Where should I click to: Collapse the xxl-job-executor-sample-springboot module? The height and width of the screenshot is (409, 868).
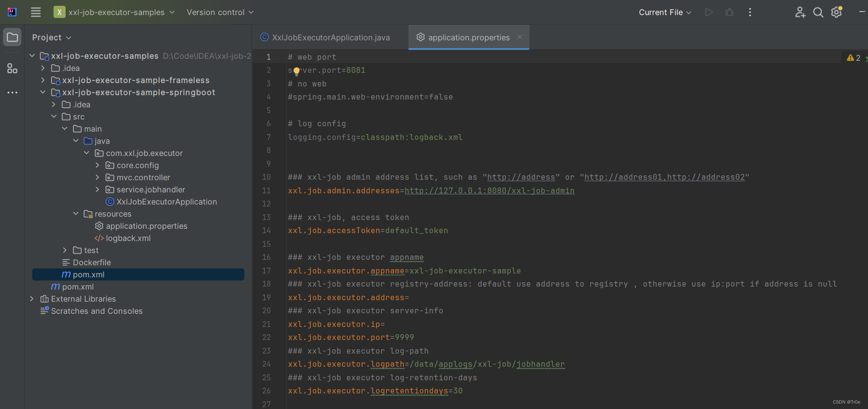[43, 92]
